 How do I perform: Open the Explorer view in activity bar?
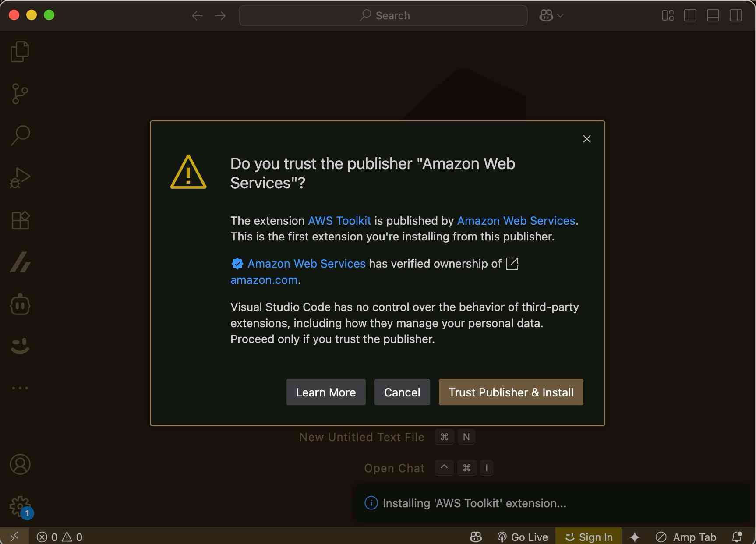click(20, 52)
